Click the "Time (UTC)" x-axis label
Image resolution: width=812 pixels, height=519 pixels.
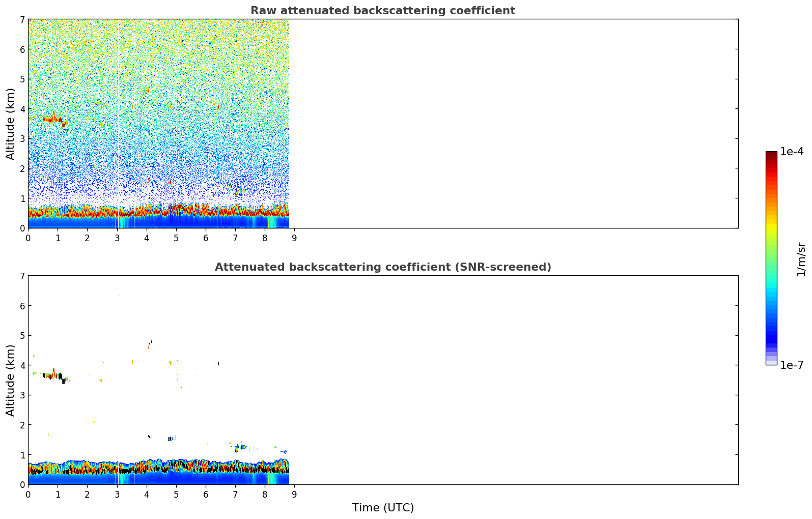pyautogui.click(x=383, y=508)
